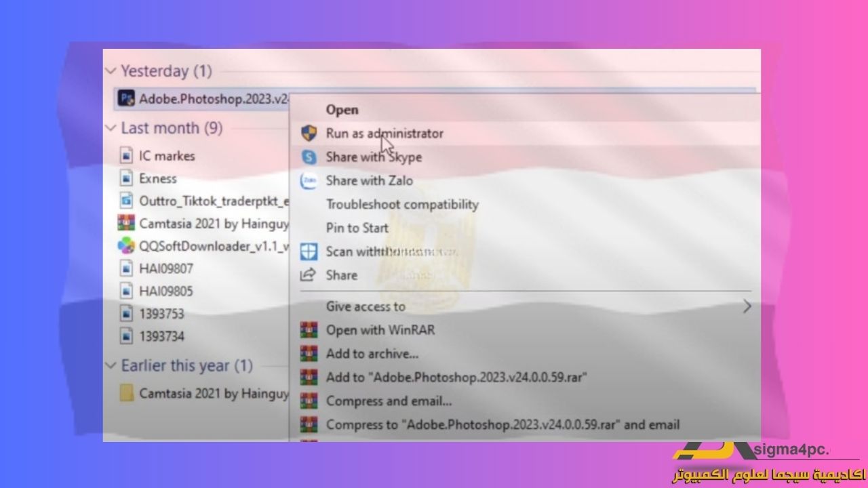
Task: Click WinRAR icon beside Compress to rar and email
Action: pos(309,424)
